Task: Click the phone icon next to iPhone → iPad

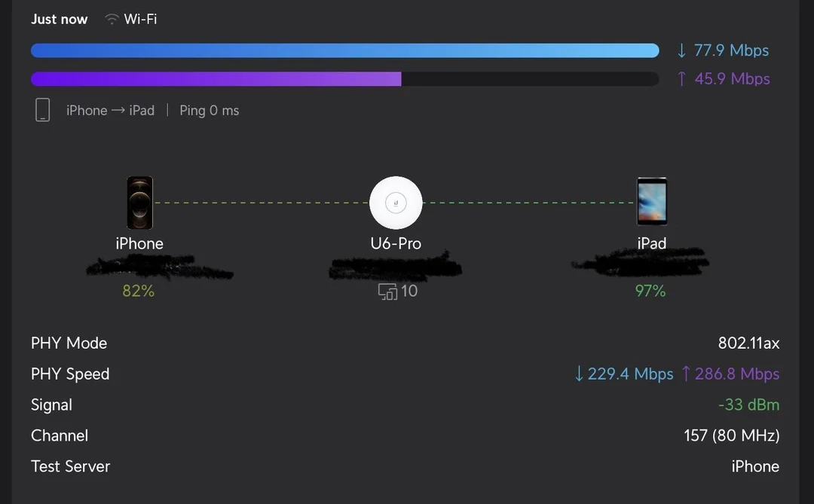Action: pyautogui.click(x=43, y=109)
